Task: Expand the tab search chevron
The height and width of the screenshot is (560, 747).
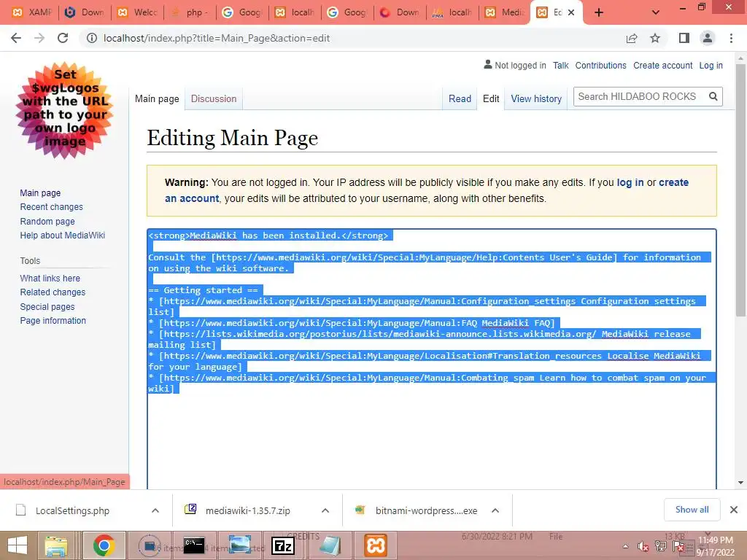Action: pyautogui.click(x=656, y=12)
